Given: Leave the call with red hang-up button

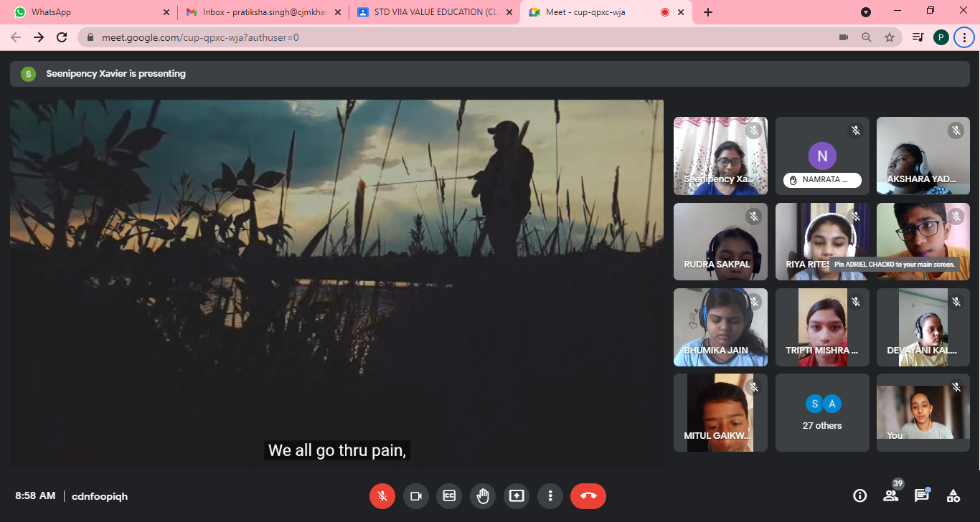Looking at the screenshot, I should click(x=588, y=495).
